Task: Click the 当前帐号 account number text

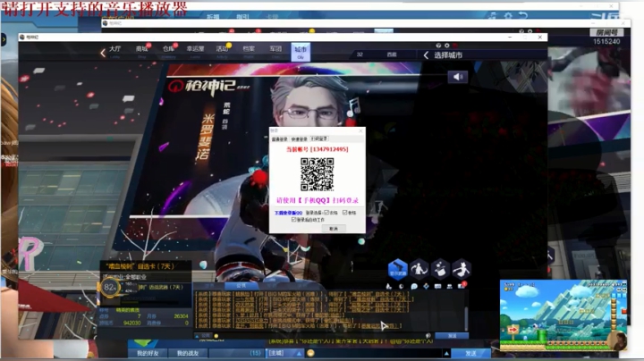Action: click(x=317, y=149)
